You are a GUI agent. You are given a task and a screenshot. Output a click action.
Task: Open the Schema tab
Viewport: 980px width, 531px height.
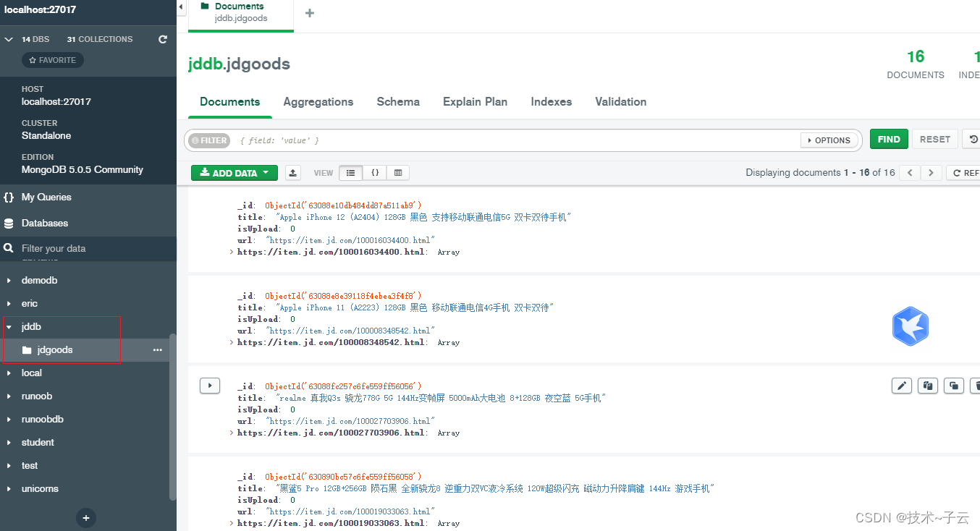(x=398, y=102)
